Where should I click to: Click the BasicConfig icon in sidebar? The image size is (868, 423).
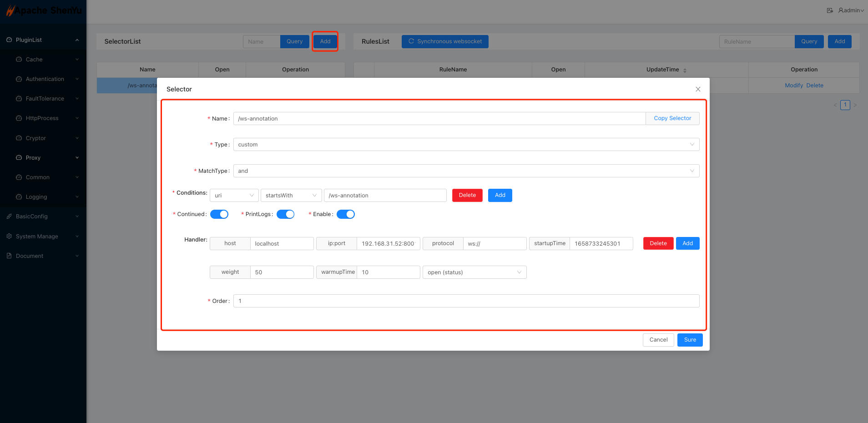(x=9, y=217)
